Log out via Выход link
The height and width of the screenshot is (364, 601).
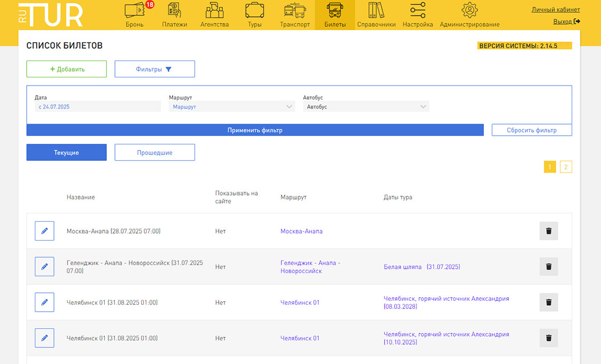[566, 21]
